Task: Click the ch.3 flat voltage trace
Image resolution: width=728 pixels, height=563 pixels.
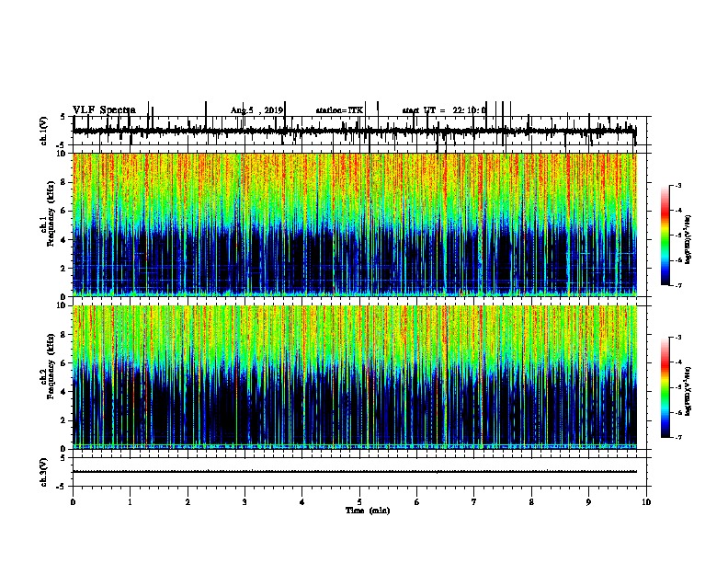Action: [x=355, y=472]
